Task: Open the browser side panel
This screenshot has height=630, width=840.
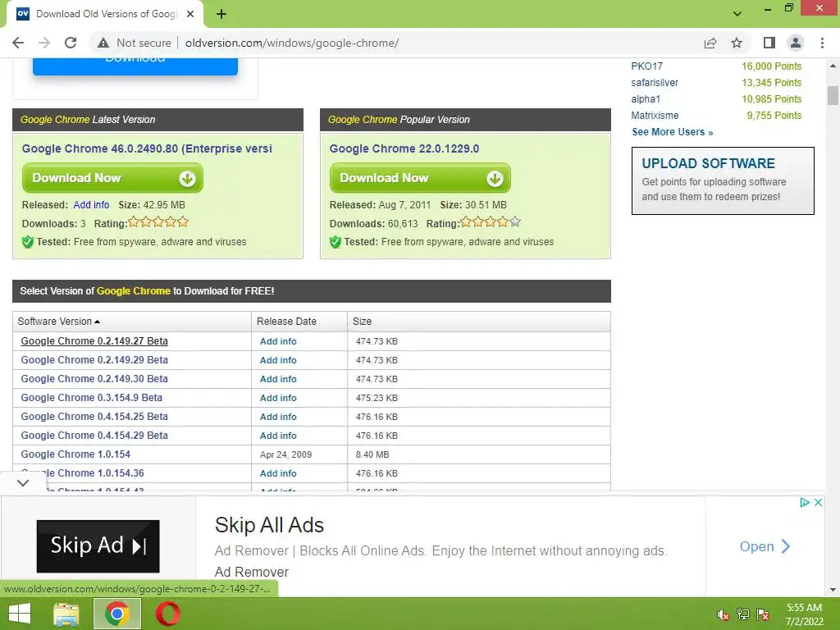Action: click(x=769, y=43)
